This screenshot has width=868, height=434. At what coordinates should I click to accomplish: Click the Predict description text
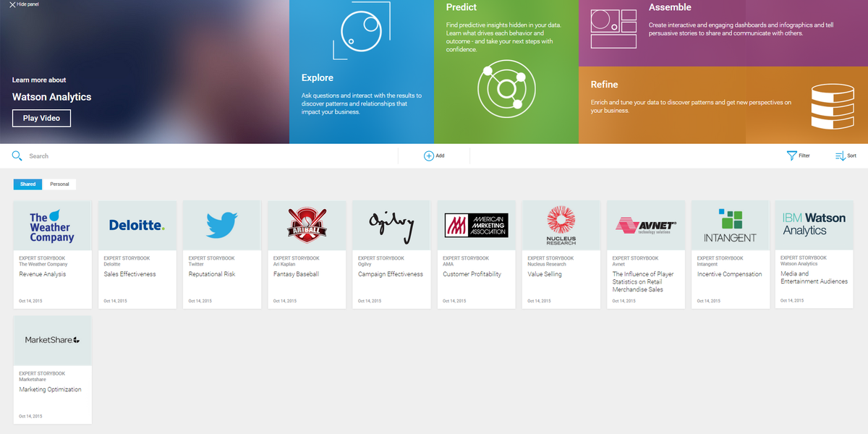click(503, 37)
